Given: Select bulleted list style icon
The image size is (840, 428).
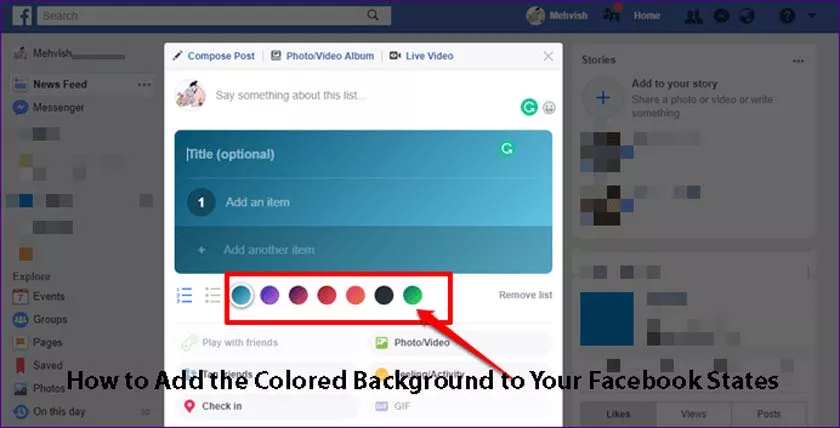Looking at the screenshot, I should tap(213, 295).
